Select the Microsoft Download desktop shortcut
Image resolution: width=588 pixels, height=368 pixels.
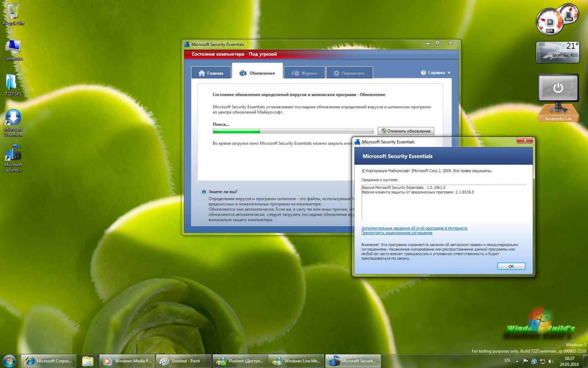pyautogui.click(x=13, y=123)
